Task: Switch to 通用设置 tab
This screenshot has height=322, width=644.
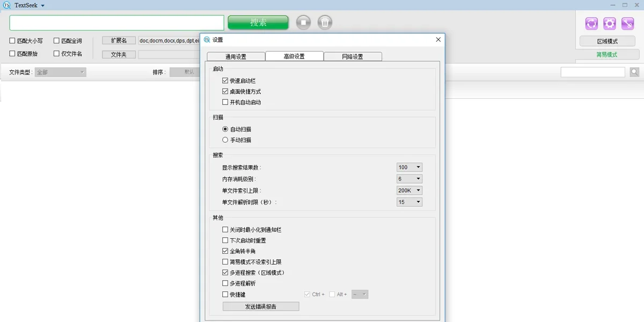Action: coord(236,56)
